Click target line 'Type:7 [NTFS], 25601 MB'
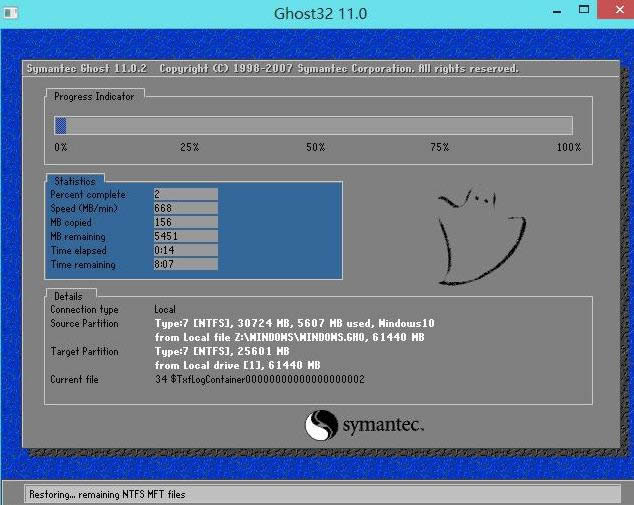The width and height of the screenshot is (634, 505). pyautogui.click(x=222, y=351)
